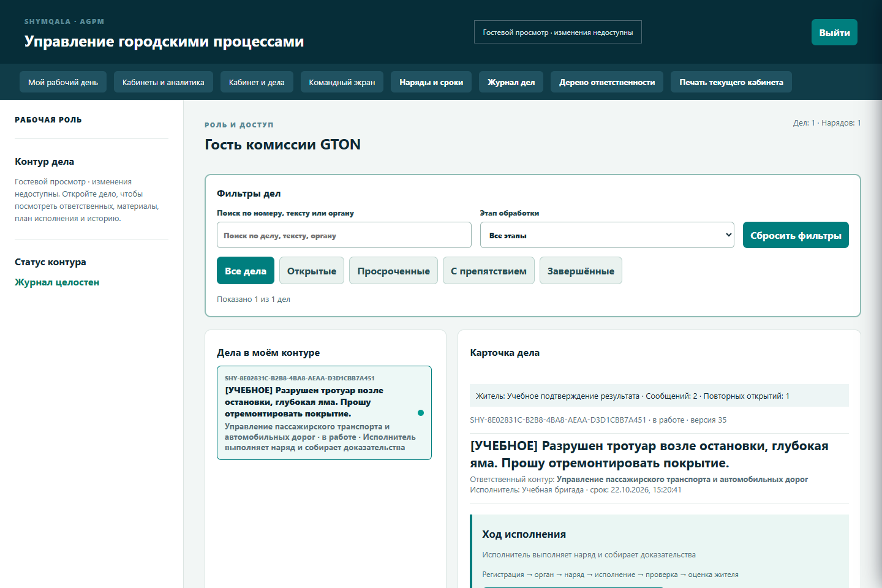Click the Ответственный контур department name
882x588 pixels.
682,480
